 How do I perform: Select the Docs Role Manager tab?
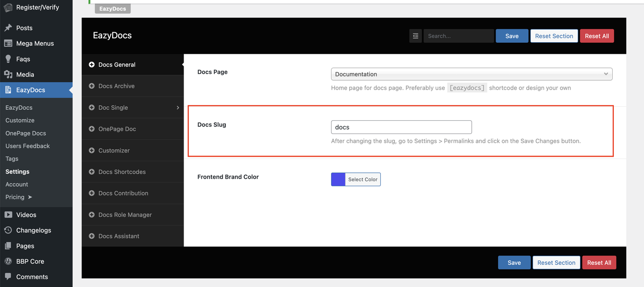(133, 214)
